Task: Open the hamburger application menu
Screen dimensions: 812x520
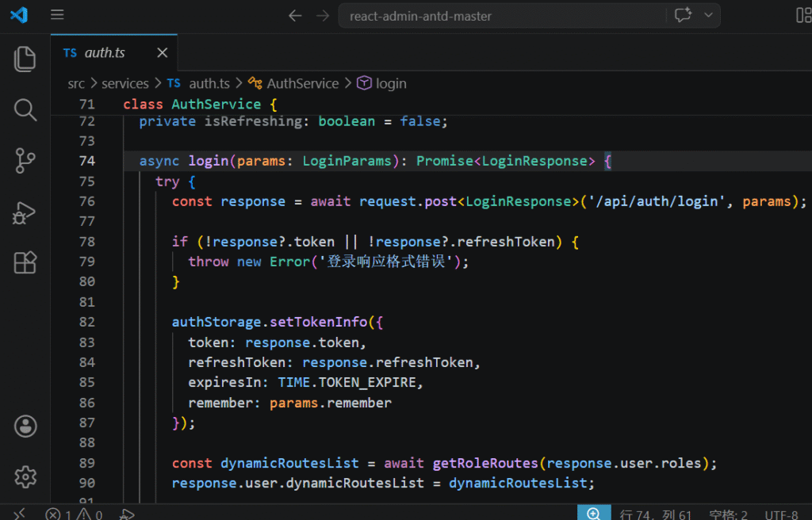Action: click(57, 15)
